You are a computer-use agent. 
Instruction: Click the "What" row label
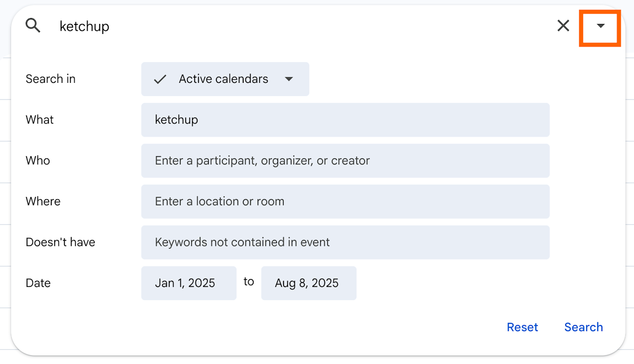point(40,120)
